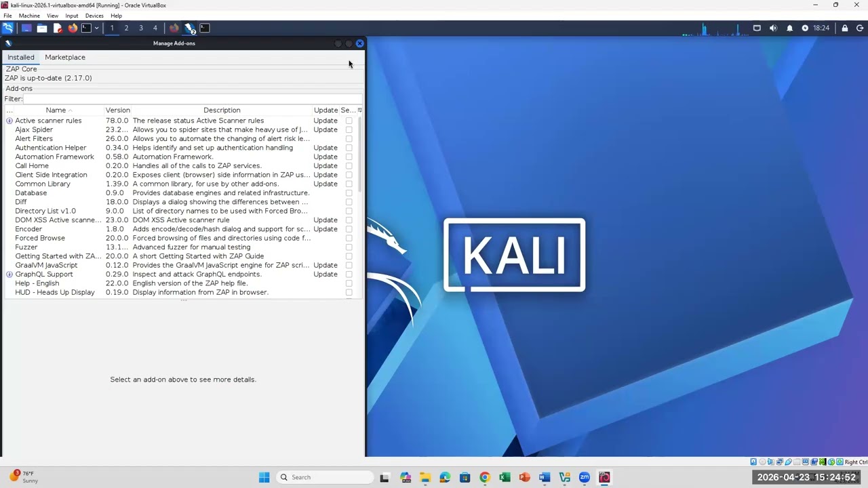Viewport: 868px width, 488px height.
Task: Click the log out icon in Kali panel
Action: tap(860, 28)
